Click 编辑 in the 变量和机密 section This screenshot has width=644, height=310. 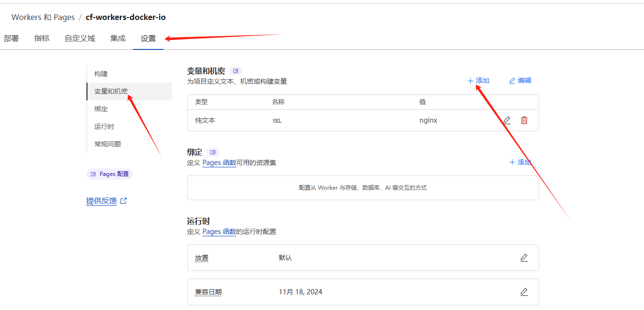coord(520,81)
